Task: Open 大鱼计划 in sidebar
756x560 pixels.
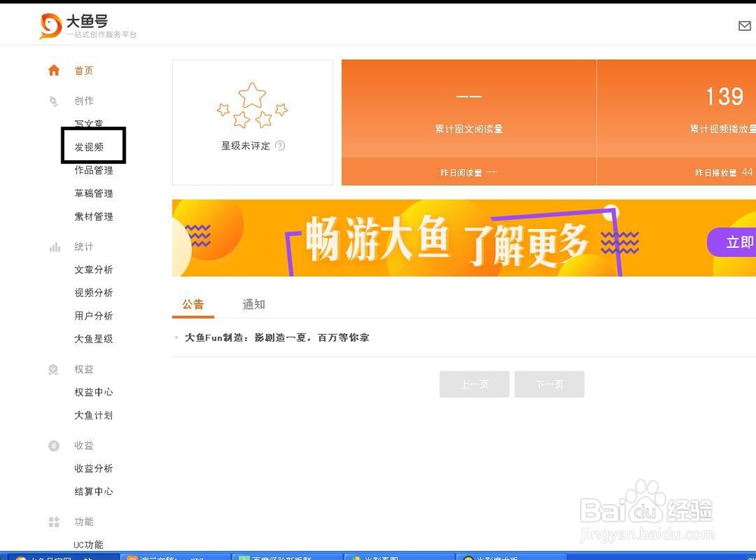Action: (x=94, y=415)
